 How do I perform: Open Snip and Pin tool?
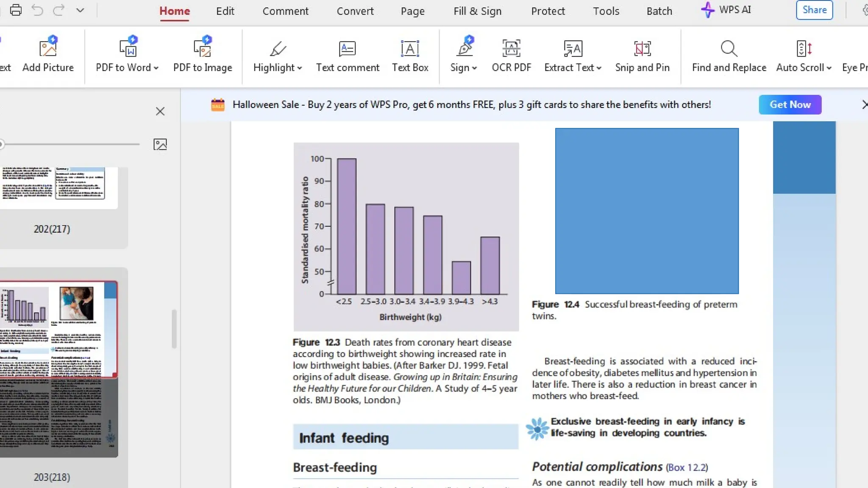tap(642, 54)
